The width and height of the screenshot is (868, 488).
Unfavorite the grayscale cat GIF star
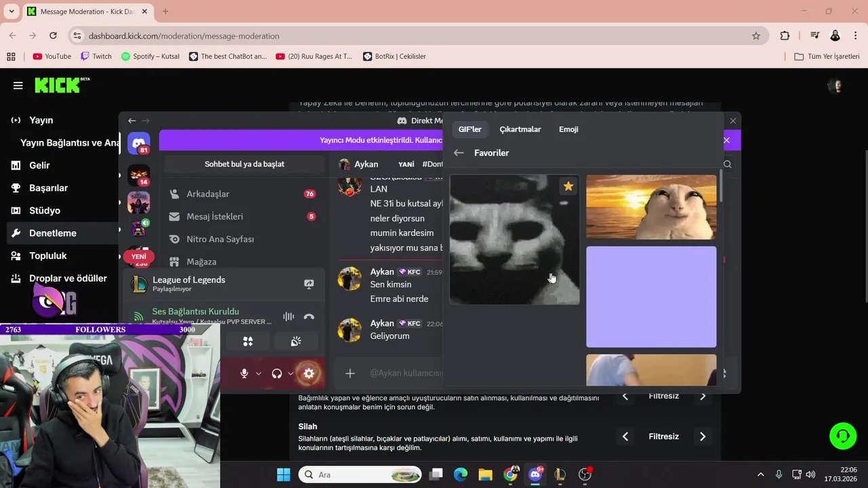tap(568, 186)
